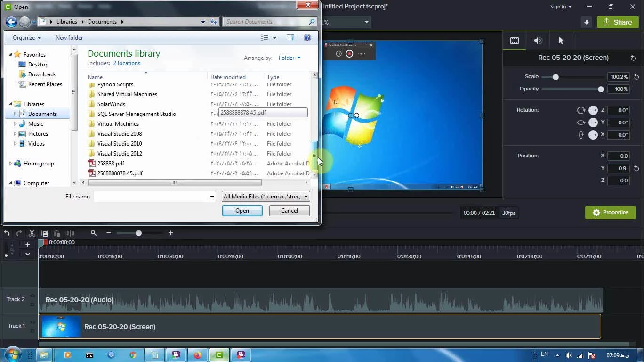
Task: Toggle the Track 1 lock icon
Action: pos(33,331)
